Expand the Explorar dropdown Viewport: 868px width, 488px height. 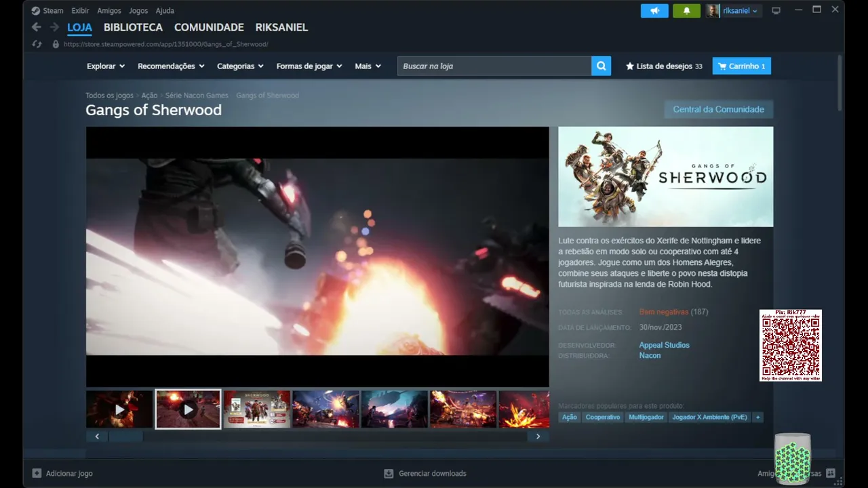tap(106, 66)
